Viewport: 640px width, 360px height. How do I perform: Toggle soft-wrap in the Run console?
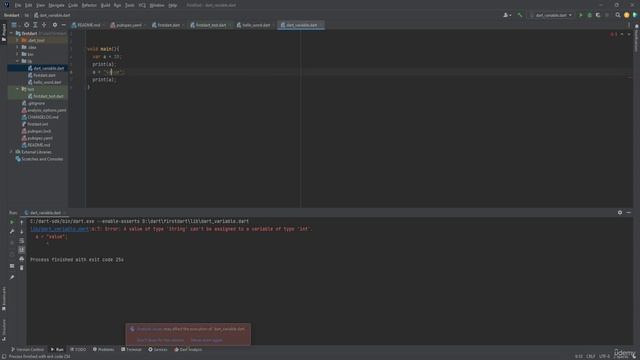point(22,241)
